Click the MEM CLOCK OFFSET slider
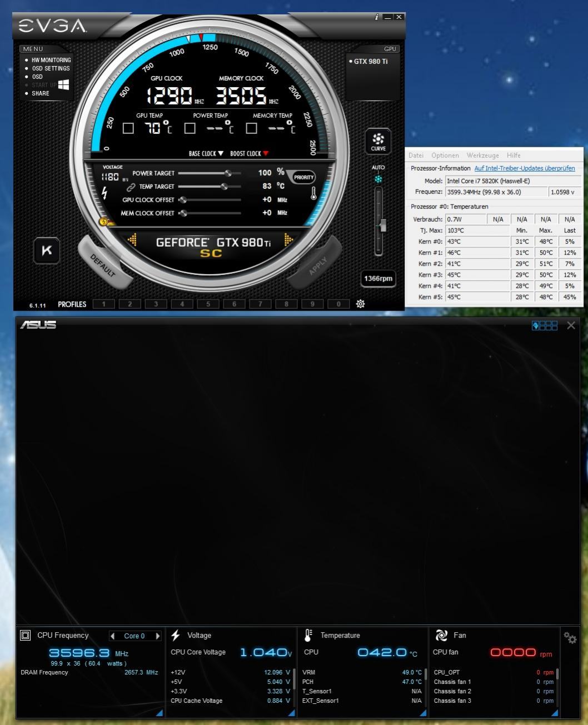Image resolution: width=588 pixels, height=725 pixels. click(210, 213)
